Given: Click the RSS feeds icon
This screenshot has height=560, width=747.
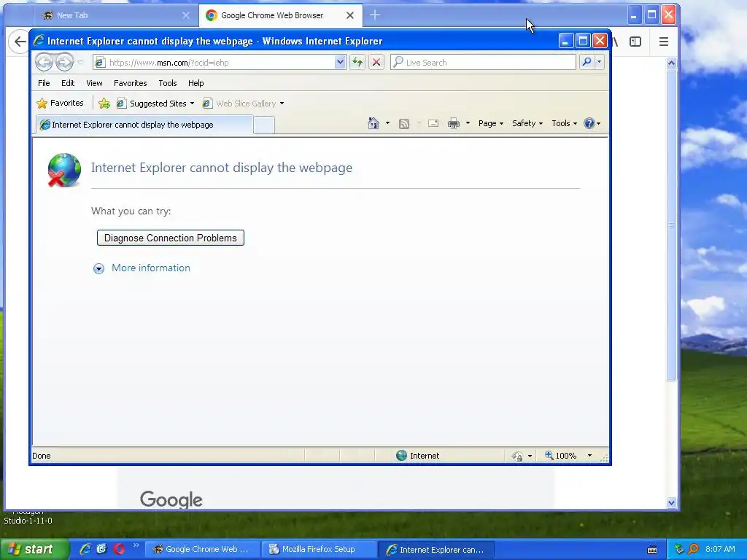Looking at the screenshot, I should click(404, 124).
